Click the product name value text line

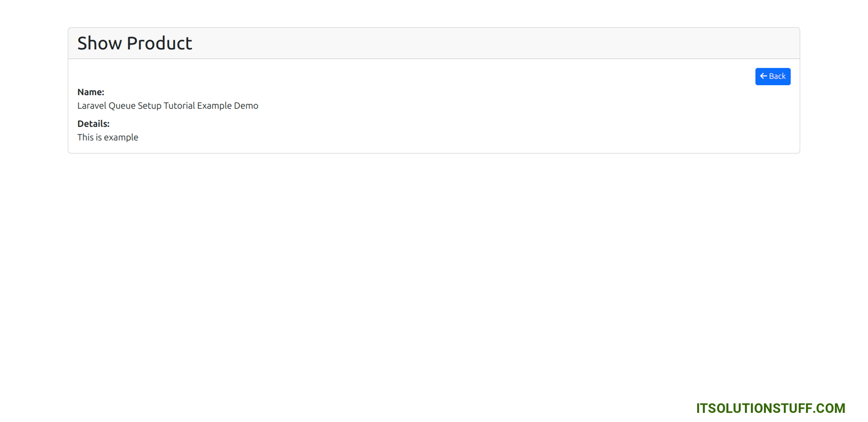pyautogui.click(x=168, y=106)
